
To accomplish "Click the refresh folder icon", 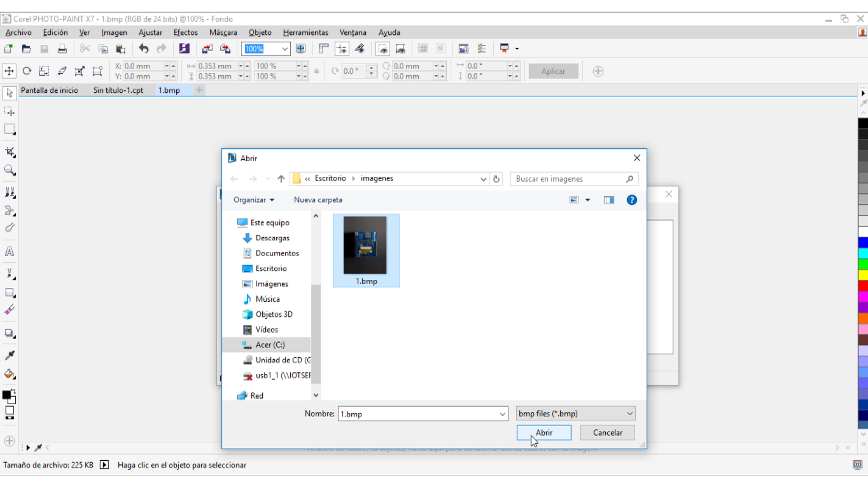I will click(496, 179).
